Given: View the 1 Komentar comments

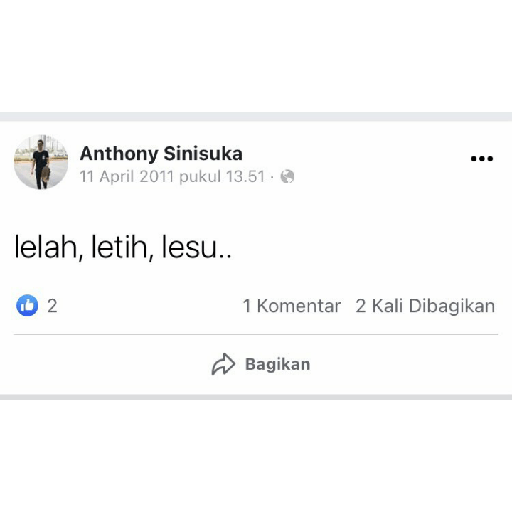Looking at the screenshot, I should click(x=292, y=306).
